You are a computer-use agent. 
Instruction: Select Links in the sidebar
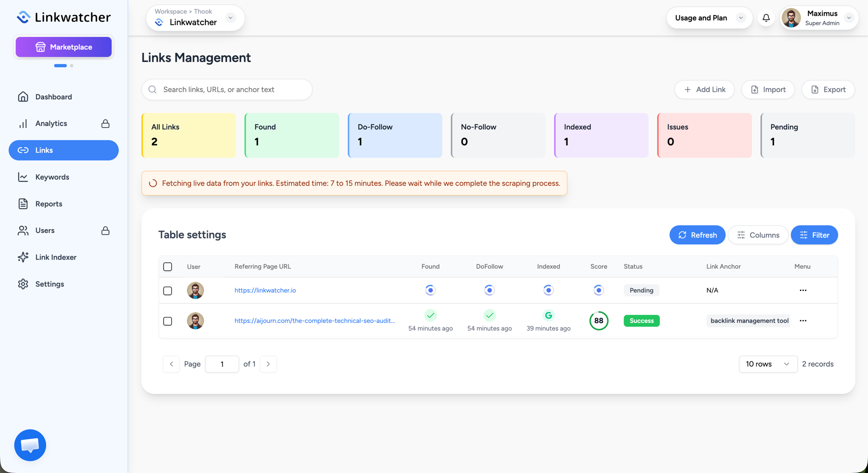tap(64, 150)
